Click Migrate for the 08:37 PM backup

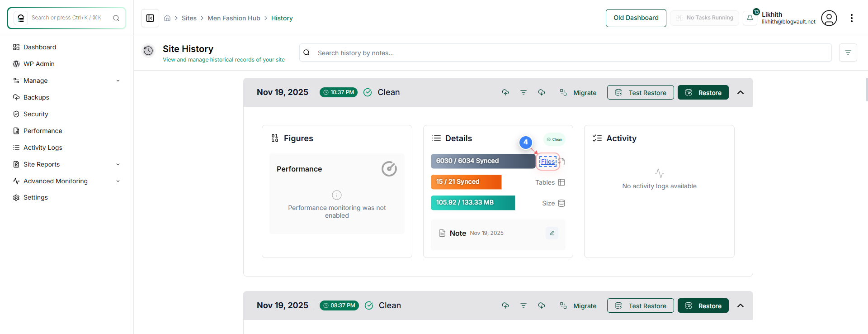click(x=578, y=305)
